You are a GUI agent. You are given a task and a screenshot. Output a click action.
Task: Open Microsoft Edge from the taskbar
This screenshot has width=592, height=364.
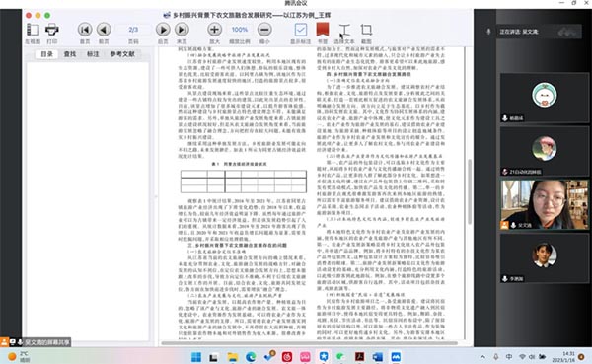[x=251, y=357]
